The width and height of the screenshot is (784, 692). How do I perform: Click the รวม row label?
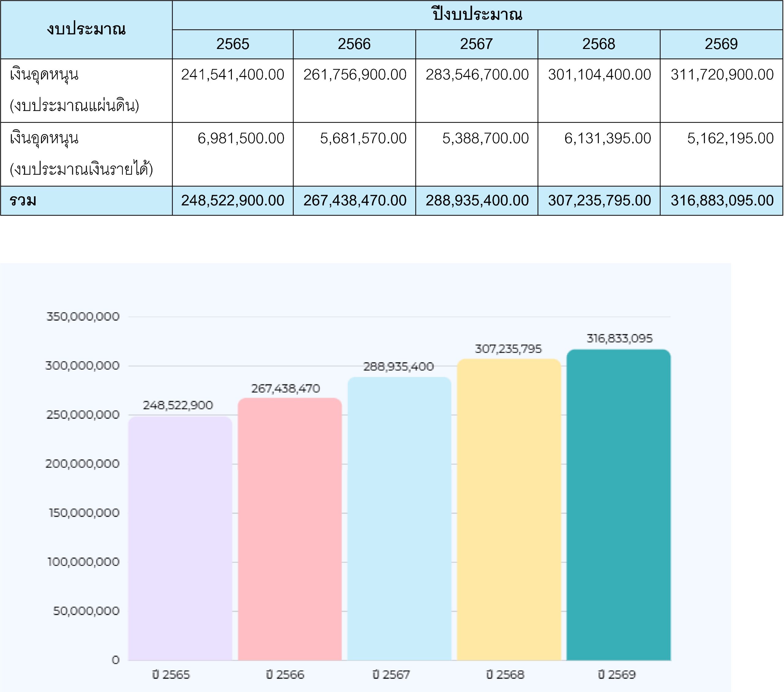pos(23,201)
